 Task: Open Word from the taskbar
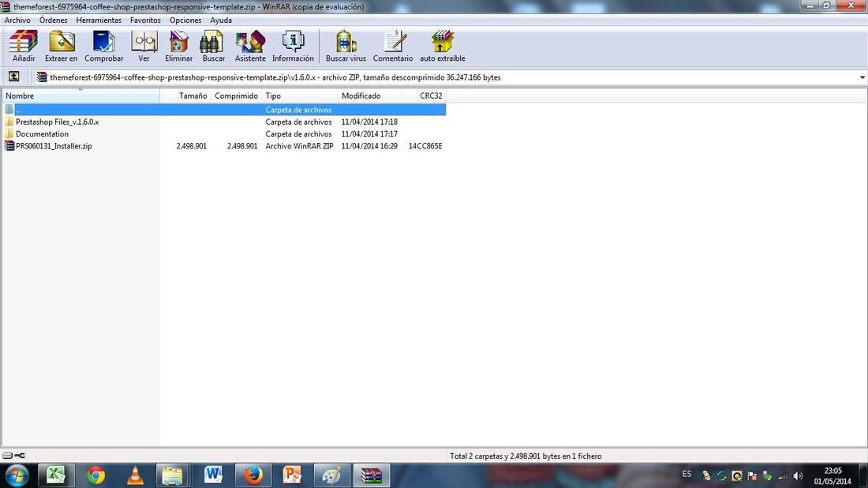point(213,475)
